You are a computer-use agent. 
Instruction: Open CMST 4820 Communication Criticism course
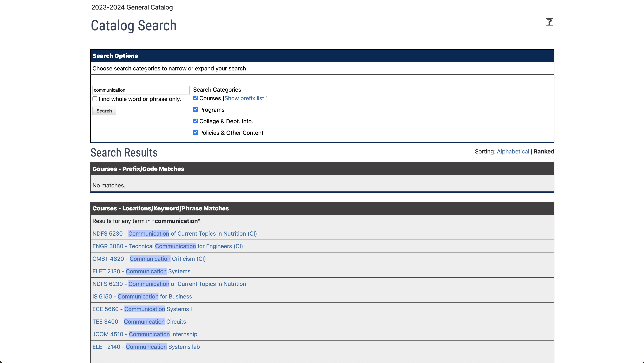click(149, 259)
